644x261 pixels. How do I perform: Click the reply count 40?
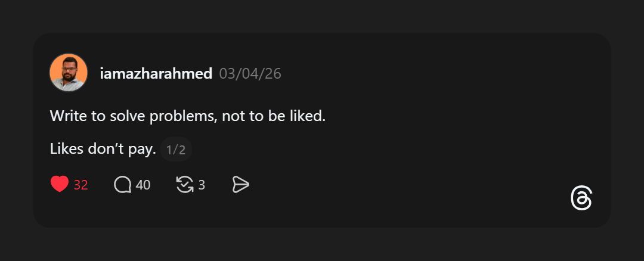pyautogui.click(x=143, y=185)
